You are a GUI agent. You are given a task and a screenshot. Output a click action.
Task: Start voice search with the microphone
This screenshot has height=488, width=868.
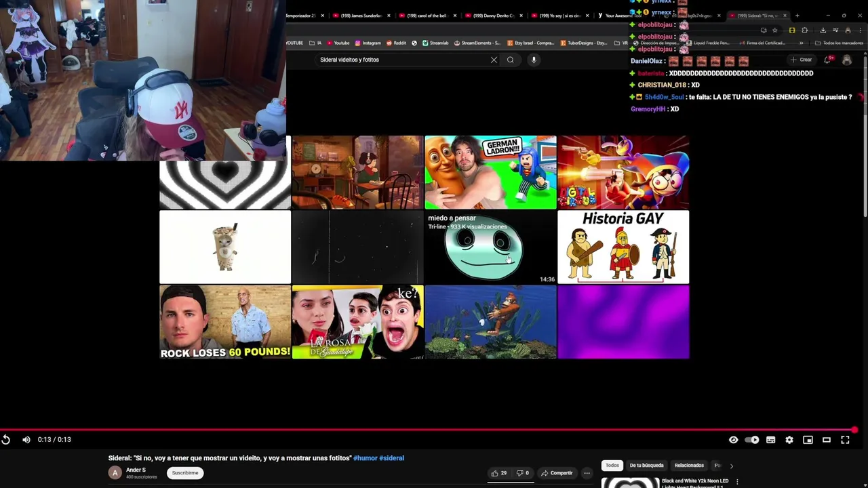pos(534,60)
